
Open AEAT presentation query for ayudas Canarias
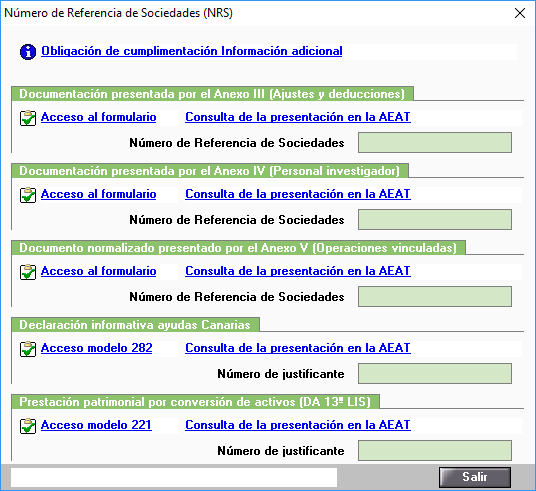pos(298,348)
